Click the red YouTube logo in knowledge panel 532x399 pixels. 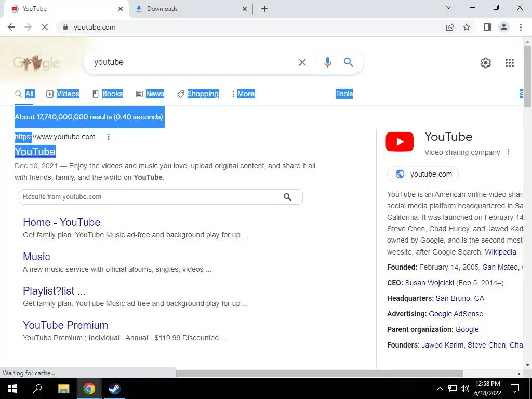(x=400, y=142)
